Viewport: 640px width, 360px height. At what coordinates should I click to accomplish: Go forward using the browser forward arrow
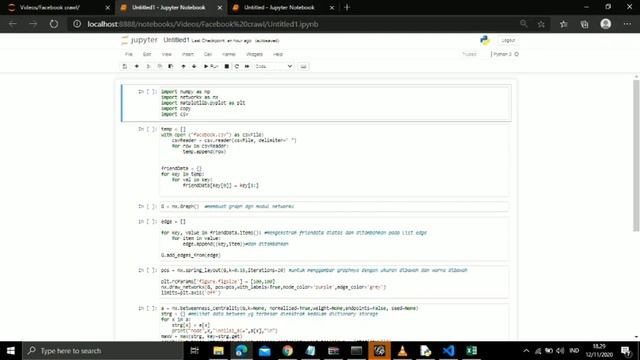coord(33,24)
